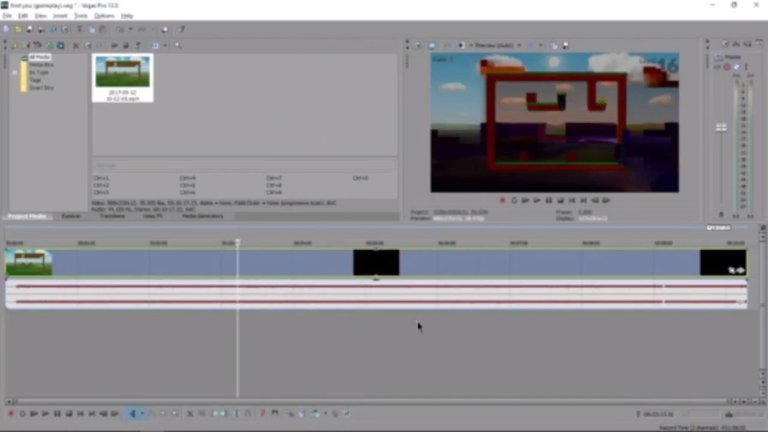Click the Open project folder icon

(18, 30)
